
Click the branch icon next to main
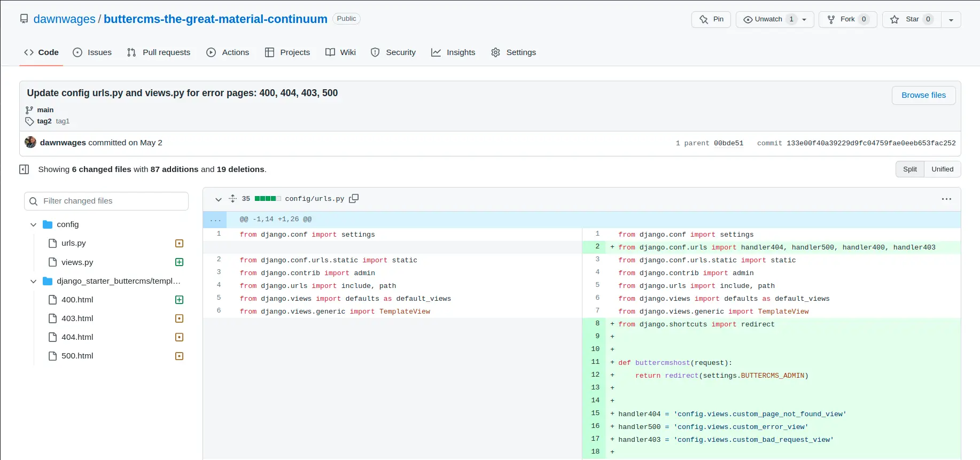29,110
